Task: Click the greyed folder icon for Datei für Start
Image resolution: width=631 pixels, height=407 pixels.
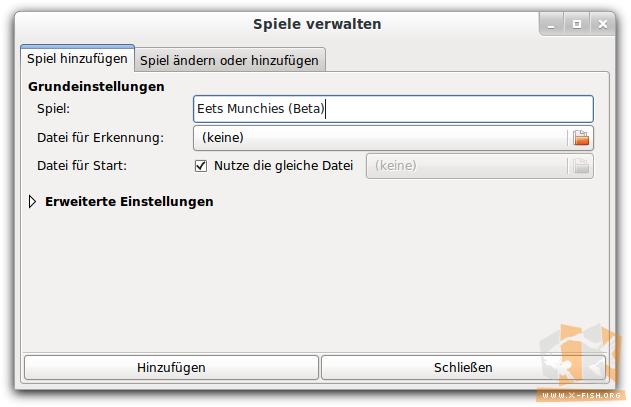Action: pyautogui.click(x=581, y=166)
